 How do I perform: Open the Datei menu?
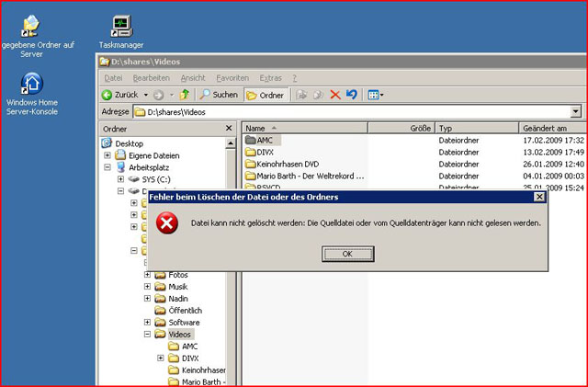click(113, 78)
